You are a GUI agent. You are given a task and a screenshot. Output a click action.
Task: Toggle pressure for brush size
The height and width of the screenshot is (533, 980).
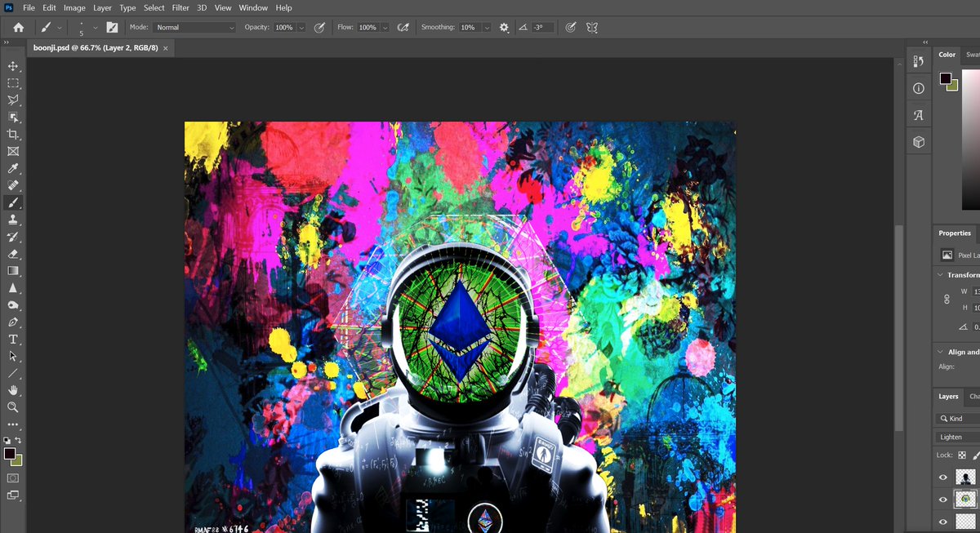coord(571,27)
